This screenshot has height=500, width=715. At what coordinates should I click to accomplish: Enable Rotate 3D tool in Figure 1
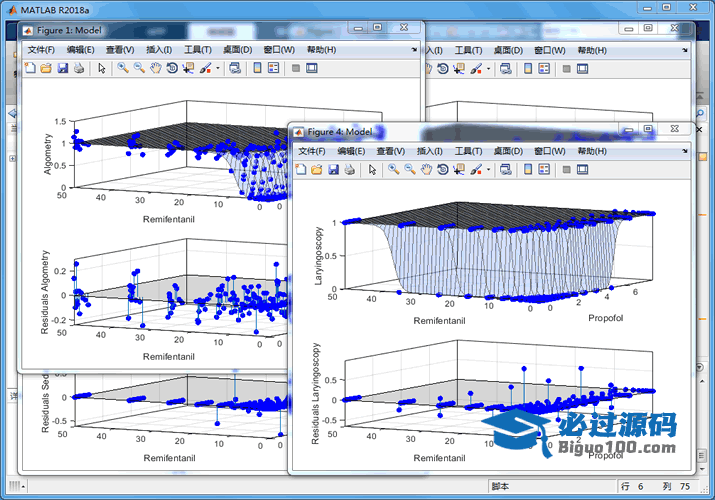click(172, 68)
